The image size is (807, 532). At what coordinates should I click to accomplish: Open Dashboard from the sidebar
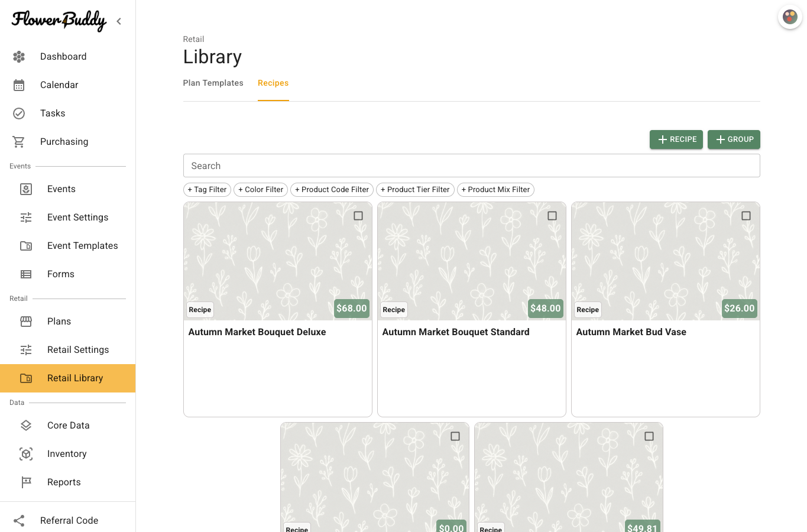coord(67,57)
